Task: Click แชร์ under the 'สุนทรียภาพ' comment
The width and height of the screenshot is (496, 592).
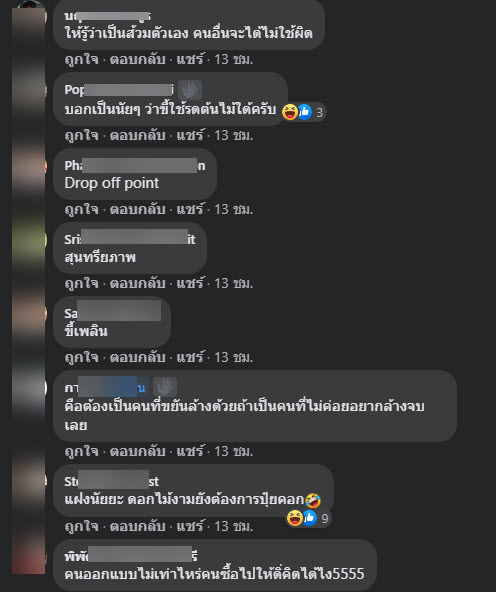Action: [x=190, y=284]
